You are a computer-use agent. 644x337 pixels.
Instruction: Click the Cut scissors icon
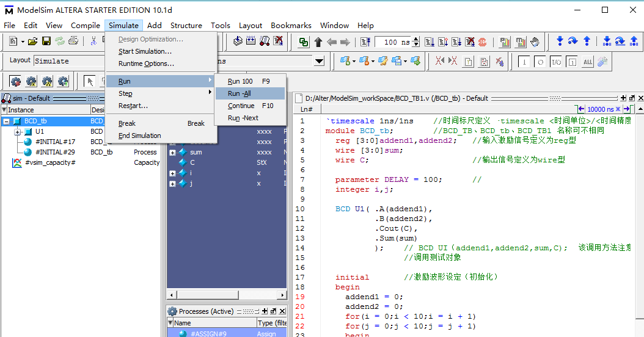(x=93, y=41)
